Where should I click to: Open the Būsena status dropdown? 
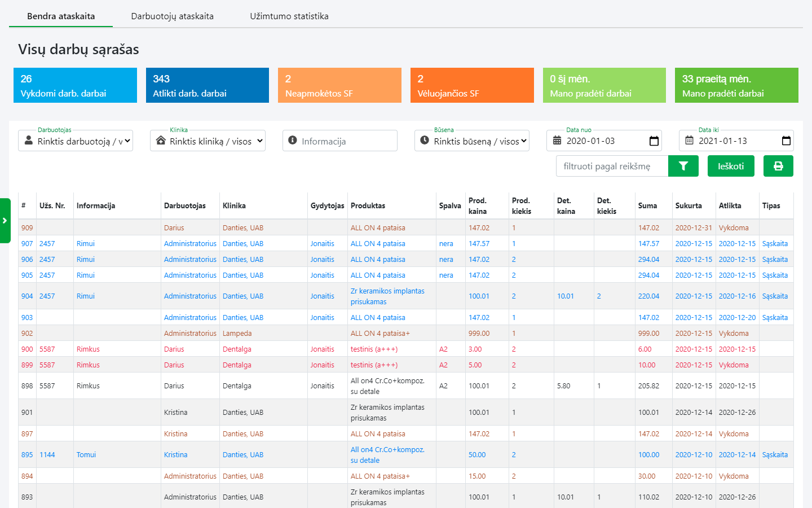pyautogui.click(x=472, y=141)
